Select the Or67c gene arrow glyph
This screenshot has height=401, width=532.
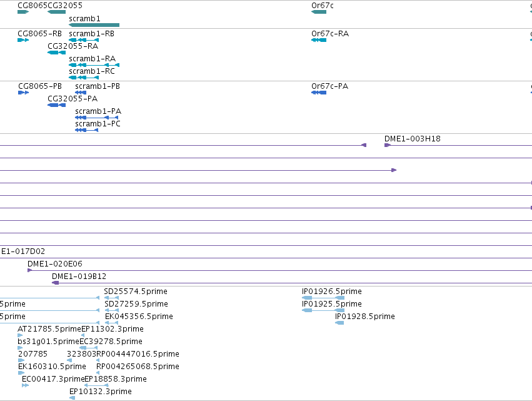(319, 12)
